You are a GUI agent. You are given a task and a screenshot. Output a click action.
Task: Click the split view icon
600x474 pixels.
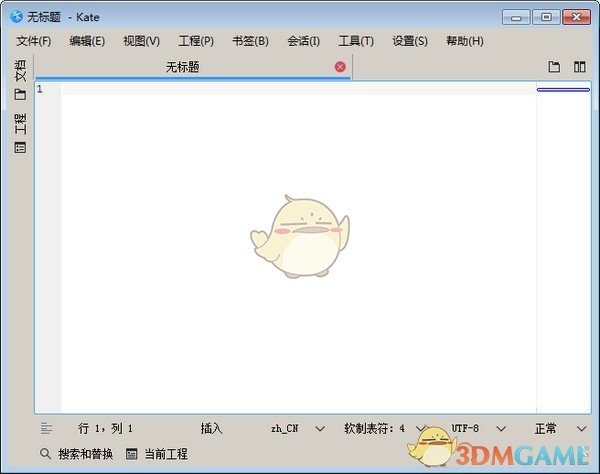pos(579,67)
